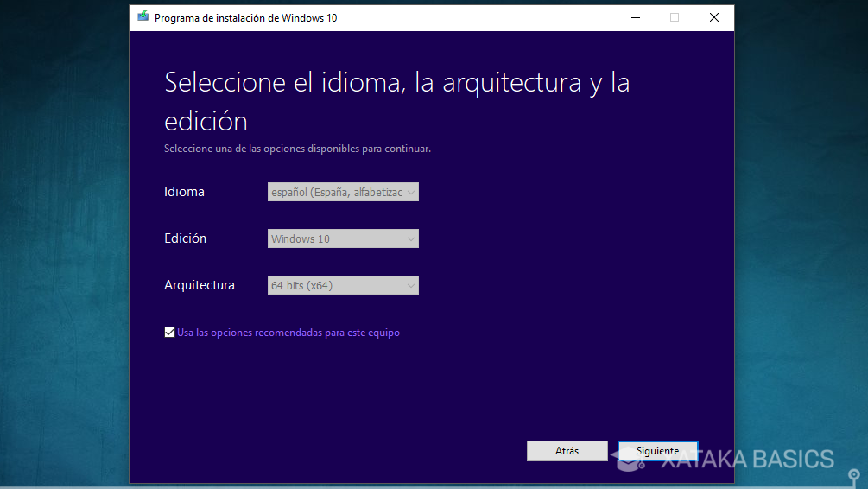Click the recommended options label text

[288, 333]
